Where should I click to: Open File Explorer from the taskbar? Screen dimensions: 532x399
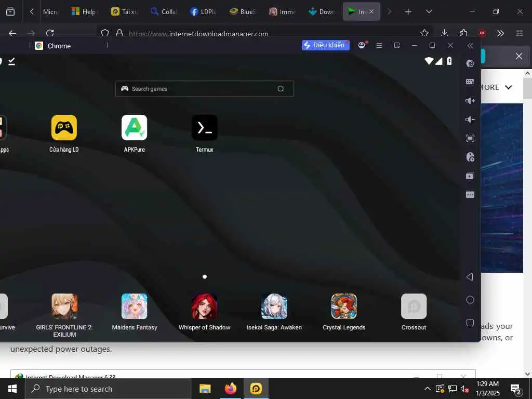[x=205, y=389]
